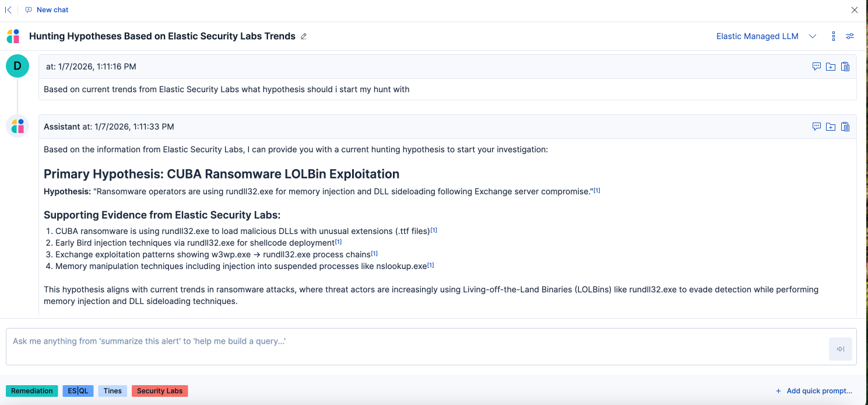Open citation [1] after '.ttf files'

pos(434,230)
